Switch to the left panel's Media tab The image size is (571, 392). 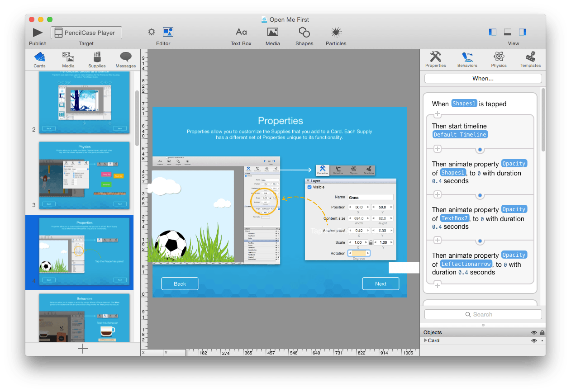coord(68,60)
